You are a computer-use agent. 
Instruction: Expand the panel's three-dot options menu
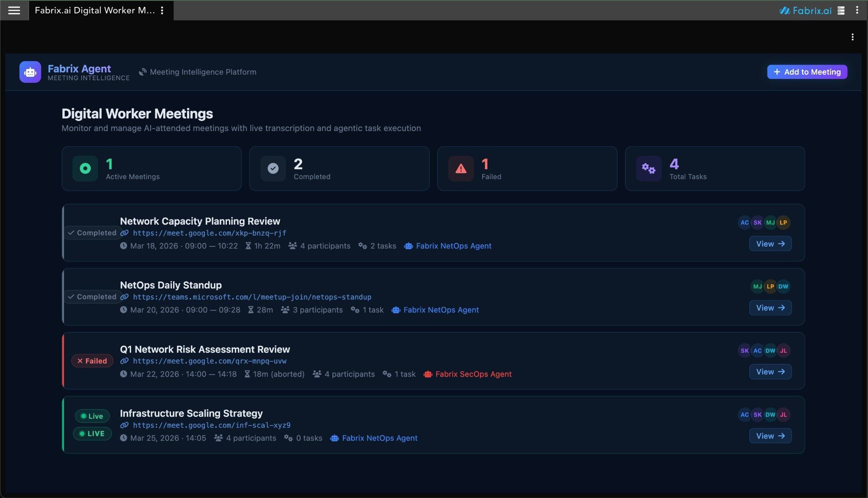852,37
